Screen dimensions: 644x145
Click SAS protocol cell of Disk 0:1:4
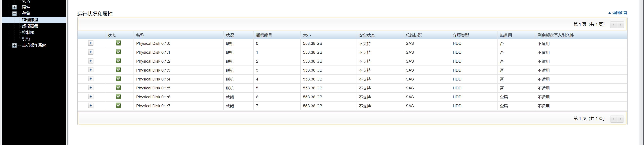410,79
